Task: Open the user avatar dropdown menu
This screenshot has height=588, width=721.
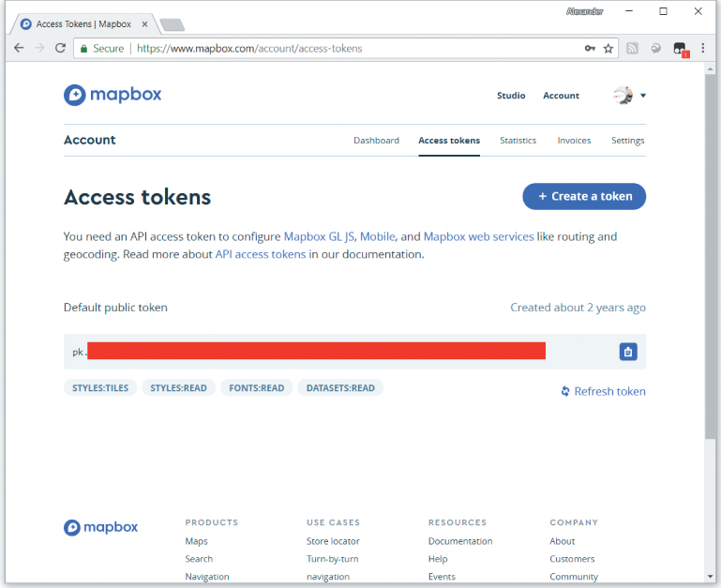Action: pos(629,95)
